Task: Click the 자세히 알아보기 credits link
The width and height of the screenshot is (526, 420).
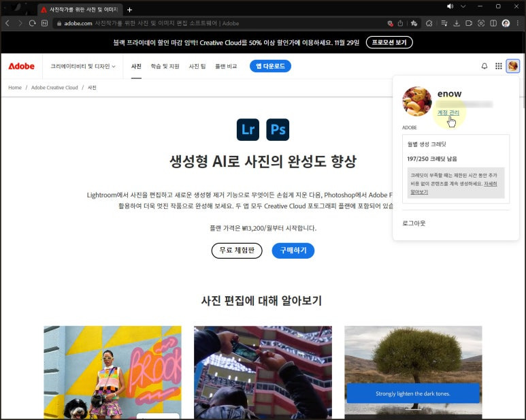Action: (x=454, y=188)
